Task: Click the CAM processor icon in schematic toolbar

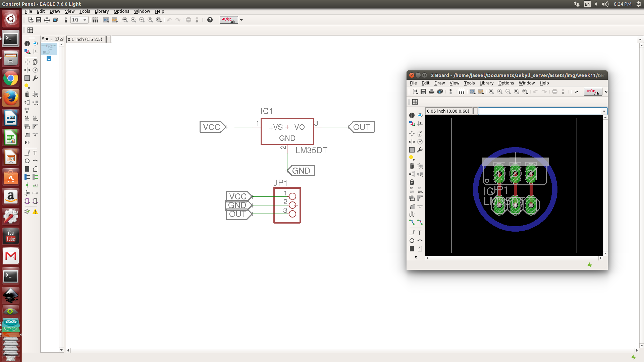Action: 55,20
